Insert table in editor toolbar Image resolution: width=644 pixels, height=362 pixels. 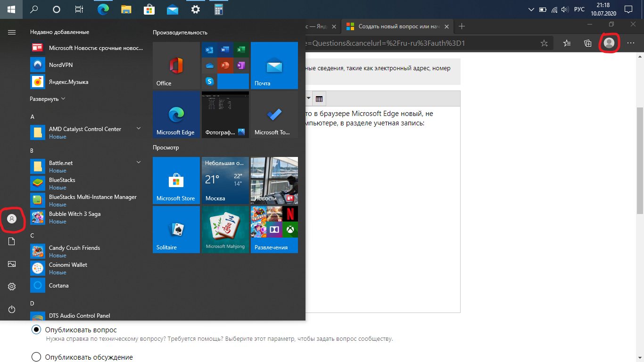click(319, 99)
